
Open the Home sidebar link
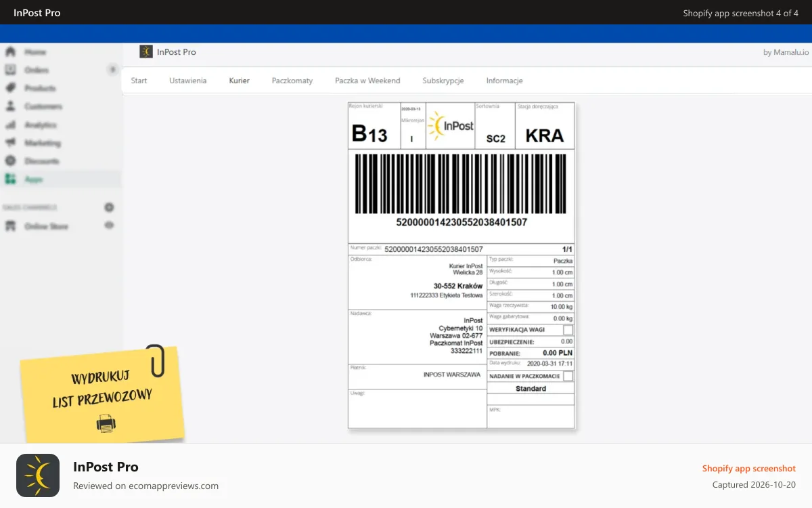pyautogui.click(x=36, y=51)
